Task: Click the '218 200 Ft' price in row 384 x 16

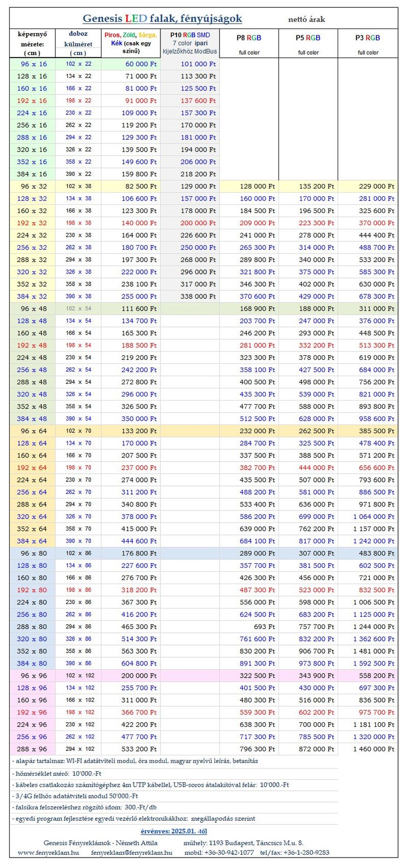Action: tap(190, 174)
